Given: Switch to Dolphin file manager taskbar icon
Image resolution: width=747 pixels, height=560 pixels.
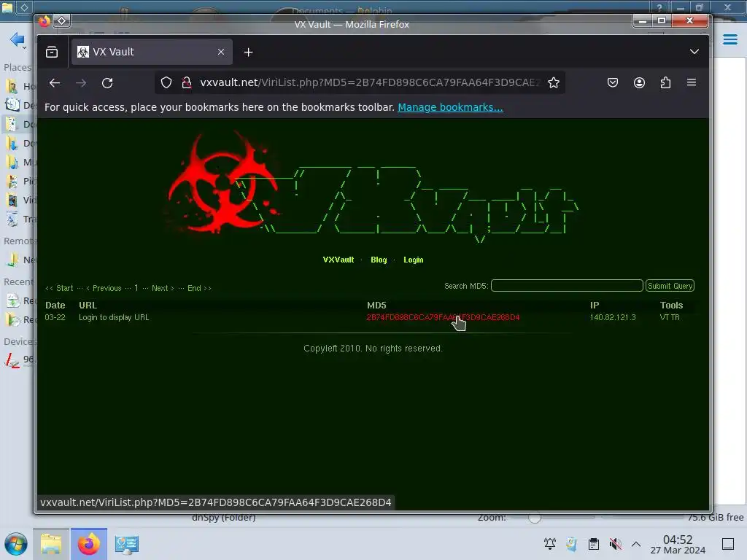Looking at the screenshot, I should [x=51, y=544].
